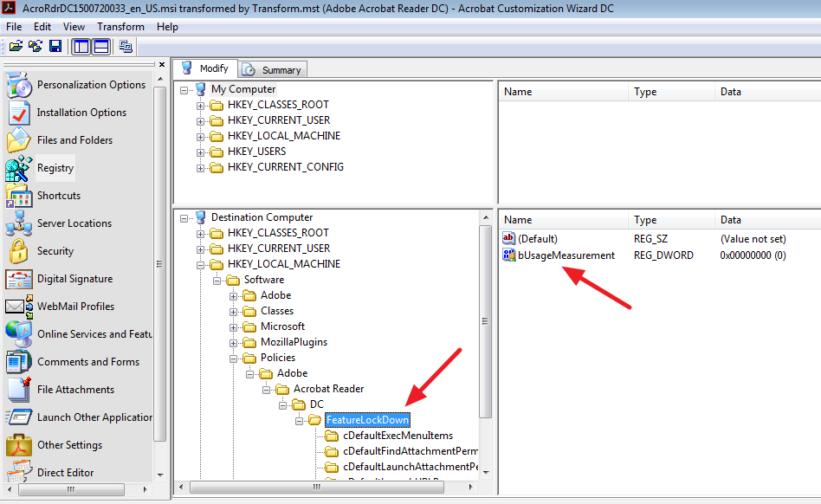The height and width of the screenshot is (504, 821).
Task: Switch to the Summary tab
Action: pos(274,69)
